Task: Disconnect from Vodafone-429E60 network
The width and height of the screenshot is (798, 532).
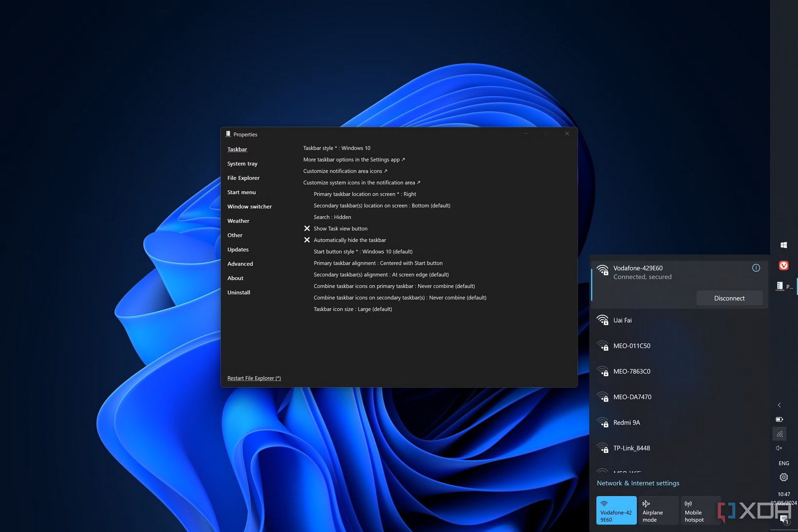Action: click(729, 299)
